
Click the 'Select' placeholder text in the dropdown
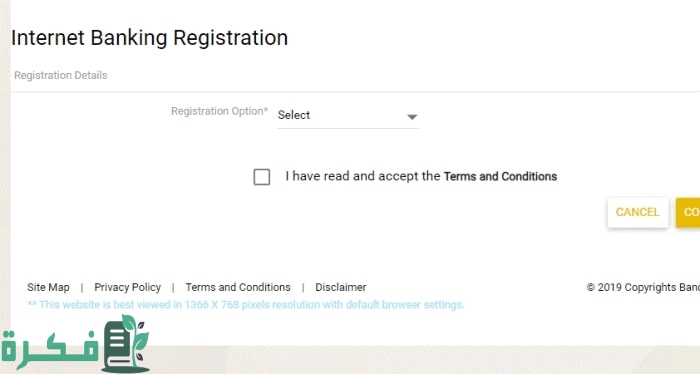point(294,115)
